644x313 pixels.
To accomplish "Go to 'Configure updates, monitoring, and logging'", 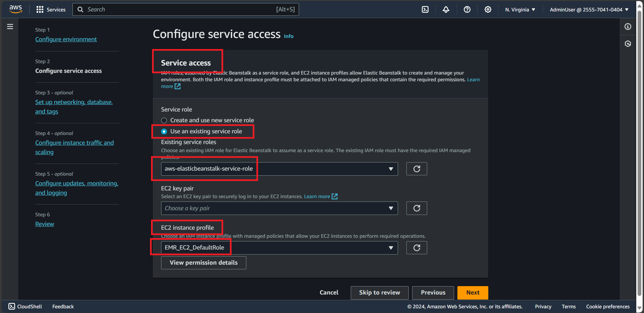I will [77, 188].
